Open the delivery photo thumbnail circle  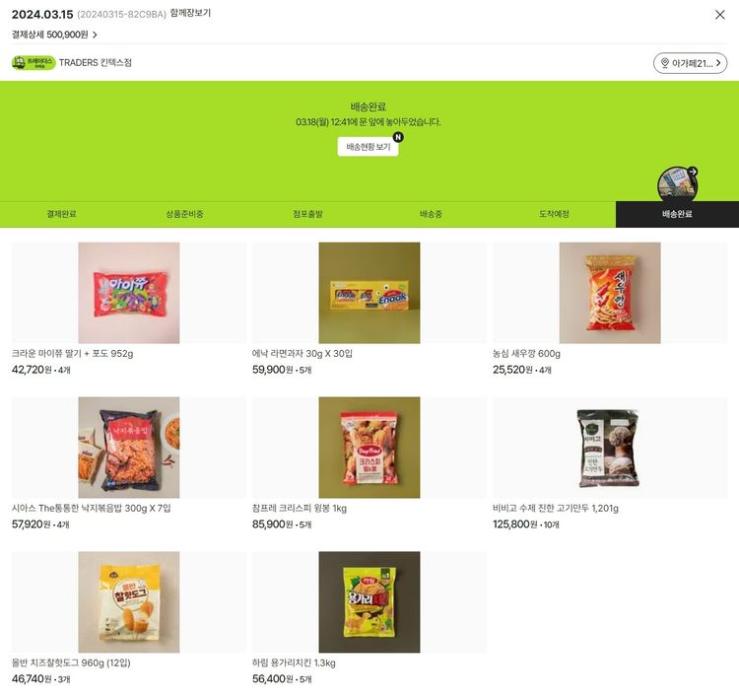[x=677, y=184]
